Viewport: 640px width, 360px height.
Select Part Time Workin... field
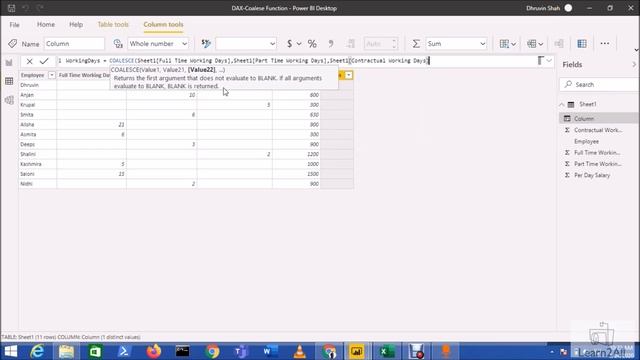598,164
